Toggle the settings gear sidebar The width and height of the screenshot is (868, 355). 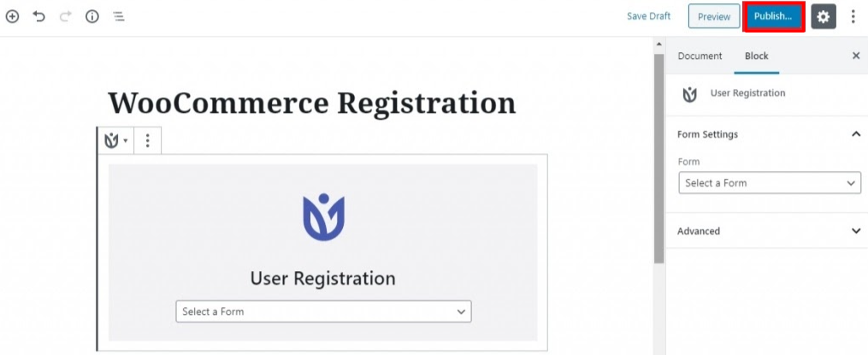(x=824, y=16)
